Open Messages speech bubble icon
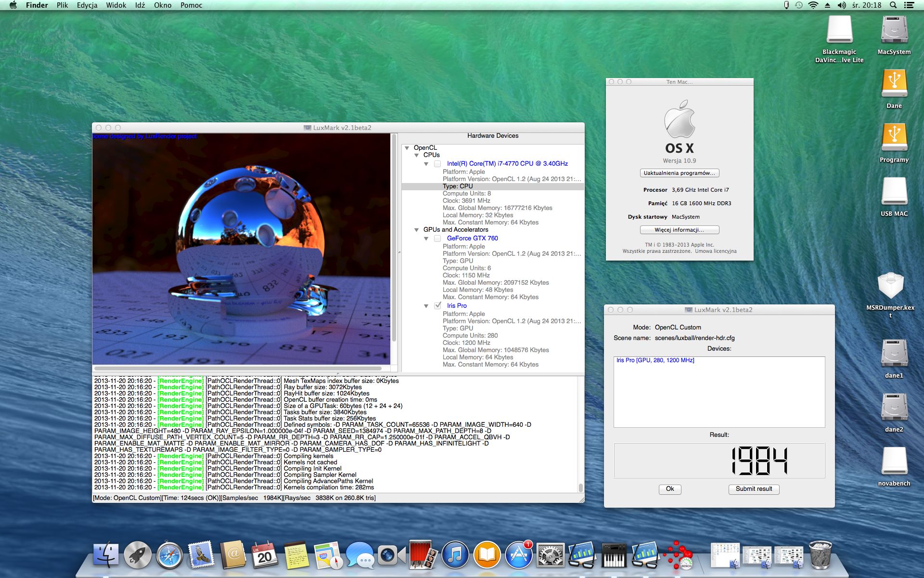The width and height of the screenshot is (924, 578). 360,555
